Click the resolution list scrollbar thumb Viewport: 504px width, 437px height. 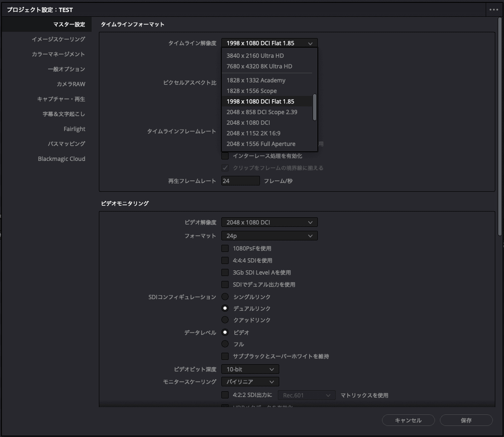pyautogui.click(x=314, y=107)
